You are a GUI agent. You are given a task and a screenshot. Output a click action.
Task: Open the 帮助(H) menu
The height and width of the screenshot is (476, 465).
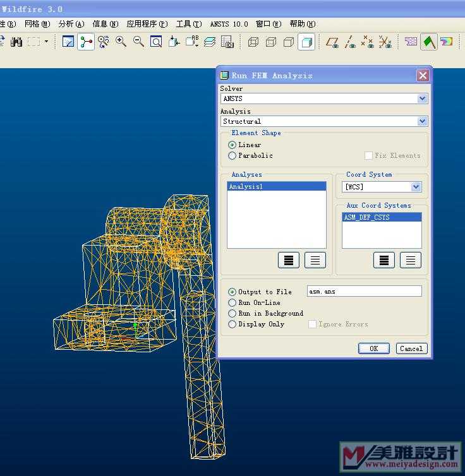303,24
